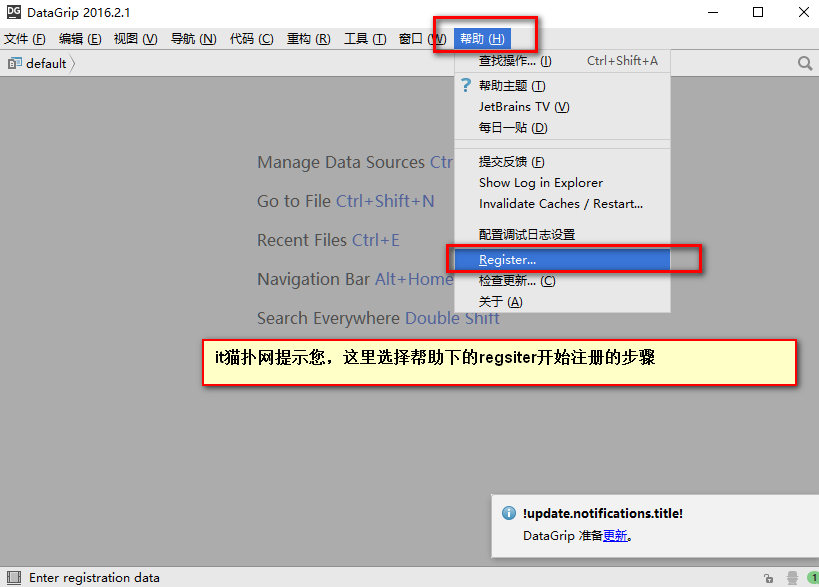Choose 帮助主题 (T) menu entry
The height and width of the screenshot is (587, 819).
pos(563,86)
